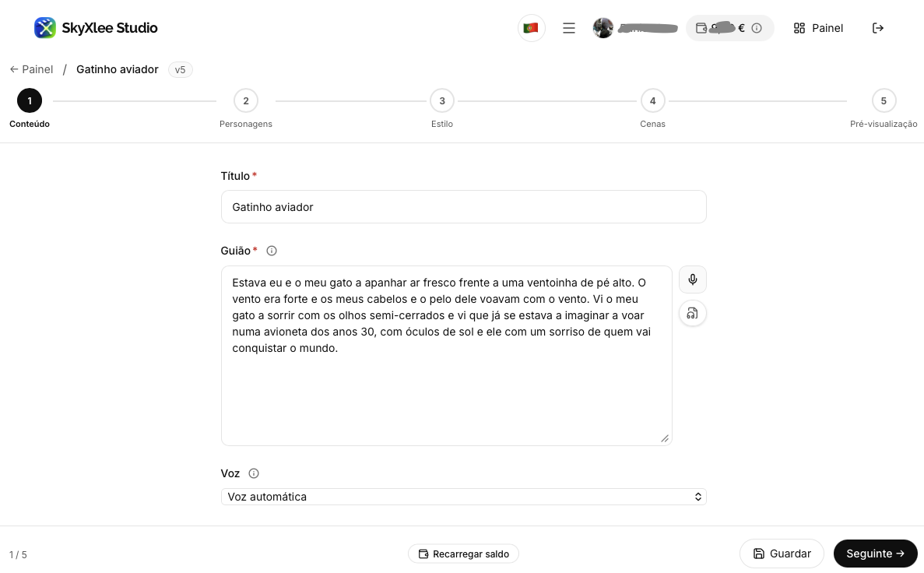Click the info icon beside Voz
924x573 pixels.
tap(254, 473)
